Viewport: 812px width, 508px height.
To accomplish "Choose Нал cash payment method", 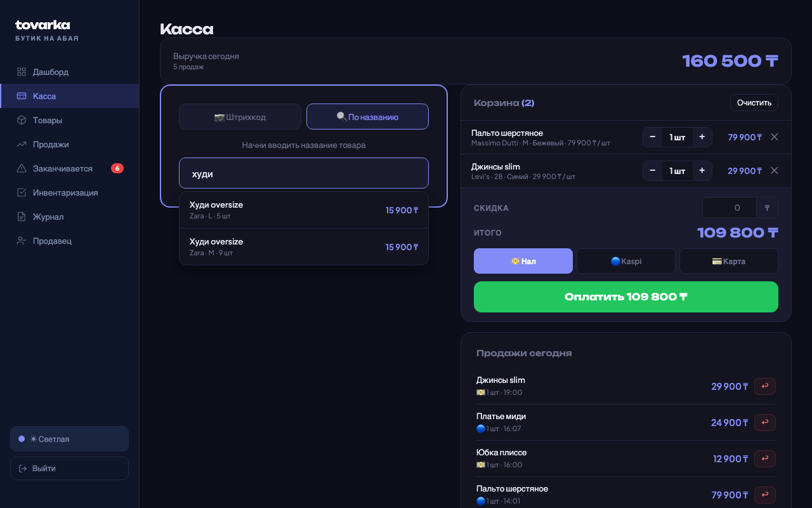I will point(523,261).
